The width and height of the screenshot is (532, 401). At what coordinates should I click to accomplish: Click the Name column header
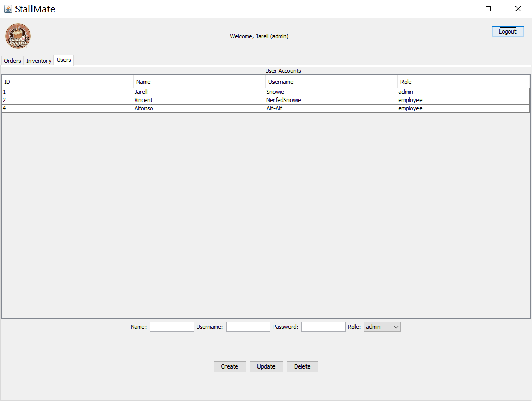point(200,82)
